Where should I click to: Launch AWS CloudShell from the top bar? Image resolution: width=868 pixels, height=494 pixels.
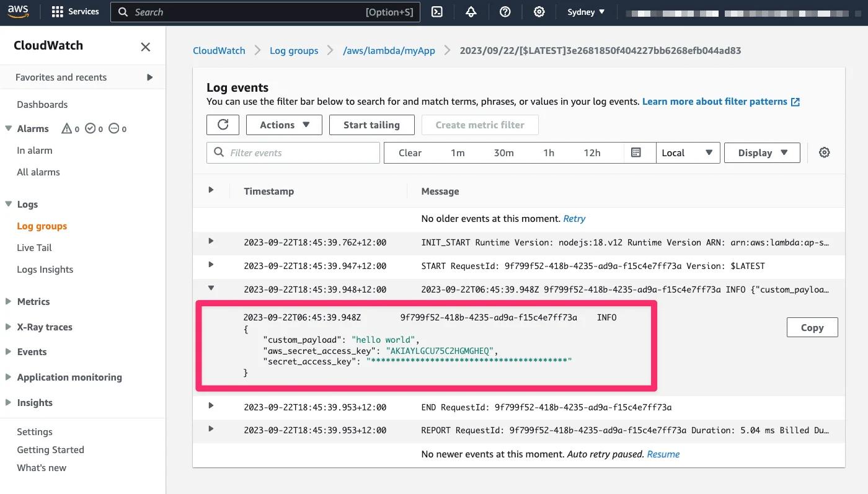(436, 11)
